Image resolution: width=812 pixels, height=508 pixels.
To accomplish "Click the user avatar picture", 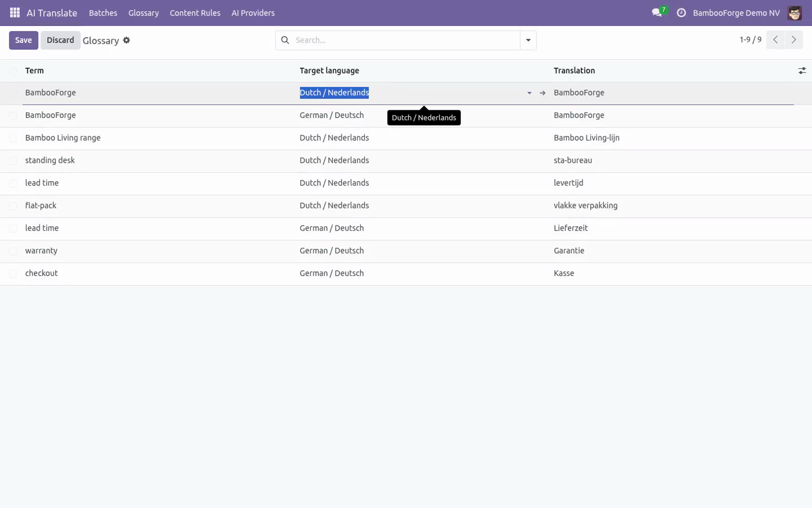I will point(794,13).
